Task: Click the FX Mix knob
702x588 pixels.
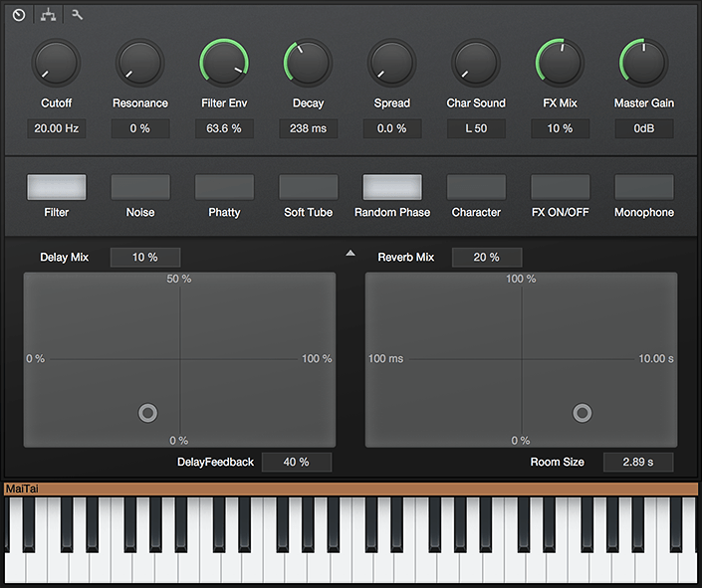Action: 560,63
